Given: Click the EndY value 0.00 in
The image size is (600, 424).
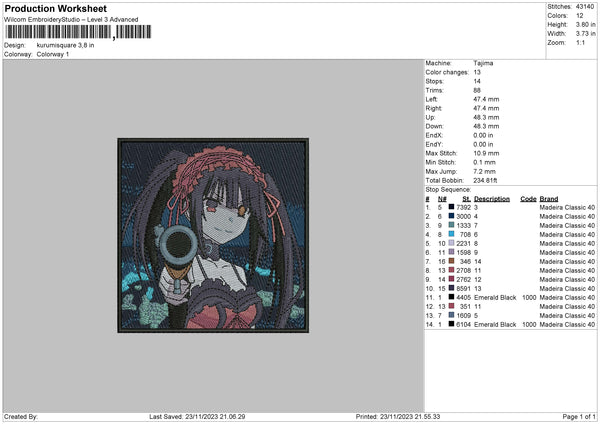Looking at the screenshot, I should [x=483, y=144].
